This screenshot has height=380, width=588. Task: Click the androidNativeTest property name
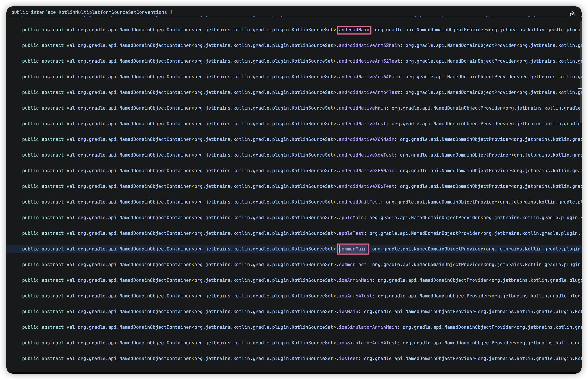pyautogui.click(x=362, y=124)
